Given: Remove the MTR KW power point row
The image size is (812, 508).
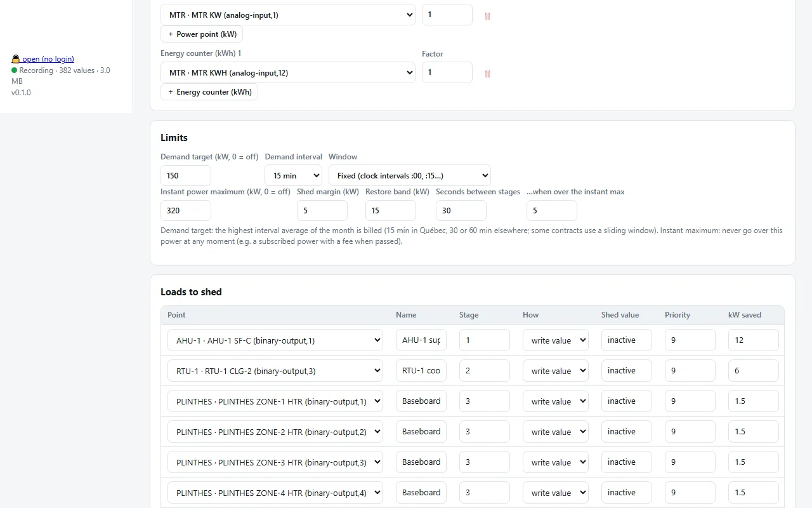Looking at the screenshot, I should (487, 16).
